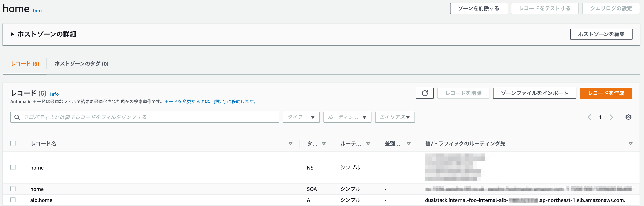Click the alb.home record name
The image size is (644, 206).
41,200
